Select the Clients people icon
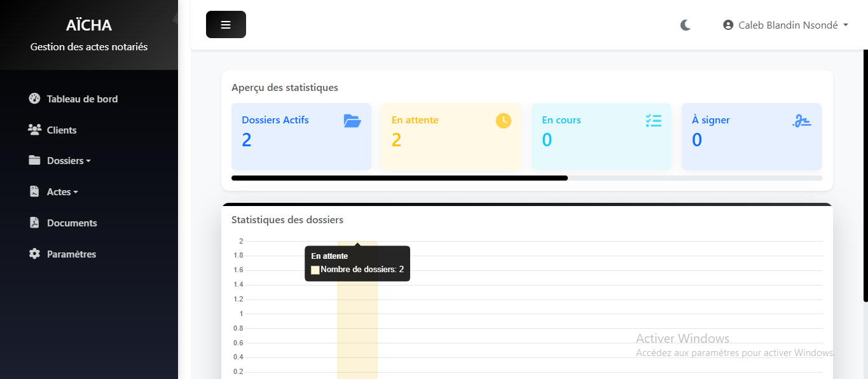The width and height of the screenshot is (868, 379). pyautogui.click(x=34, y=129)
